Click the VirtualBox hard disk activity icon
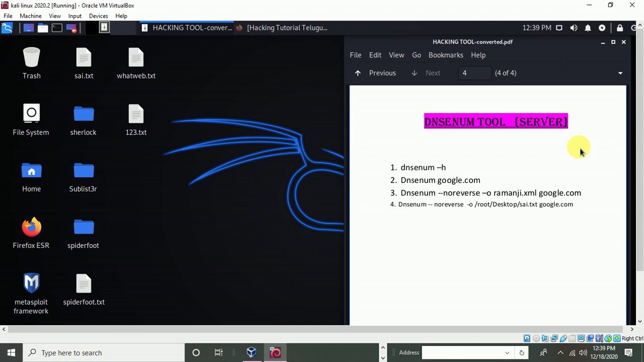644x362 pixels. click(x=527, y=338)
